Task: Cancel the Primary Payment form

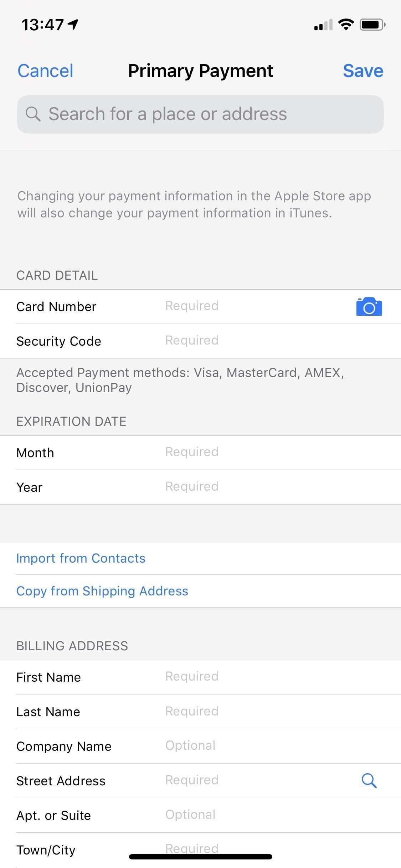Action: [45, 71]
